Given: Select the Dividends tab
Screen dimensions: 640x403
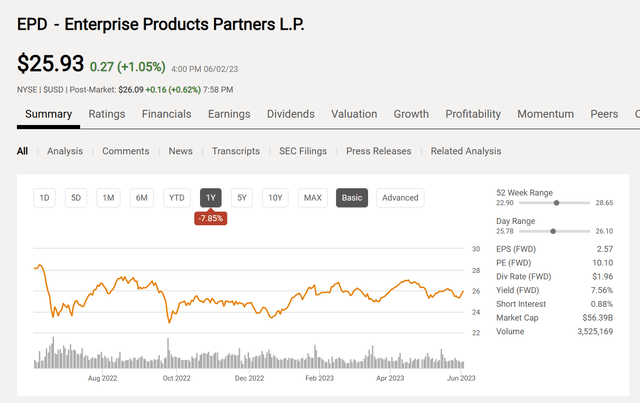Looking at the screenshot, I should (x=291, y=114).
